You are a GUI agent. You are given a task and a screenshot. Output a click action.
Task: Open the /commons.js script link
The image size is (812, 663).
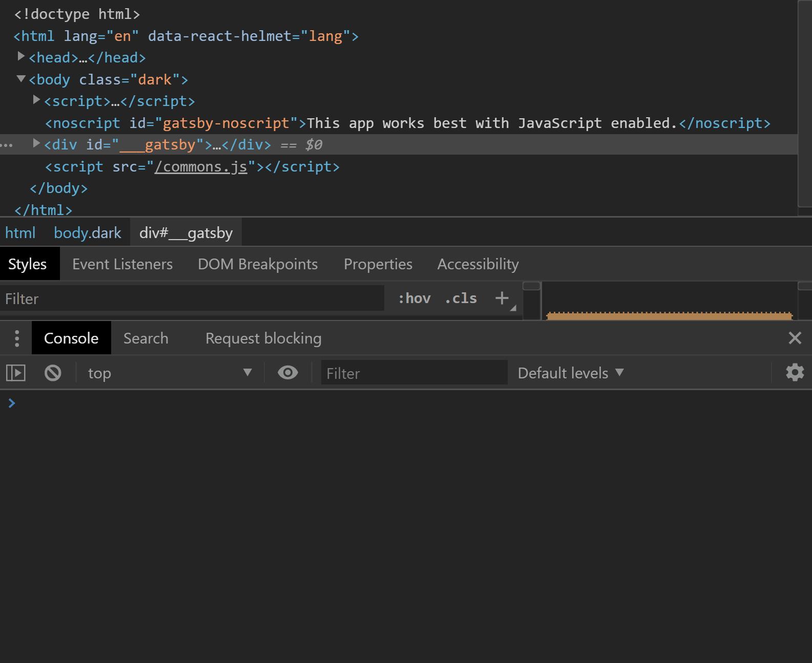pos(201,167)
